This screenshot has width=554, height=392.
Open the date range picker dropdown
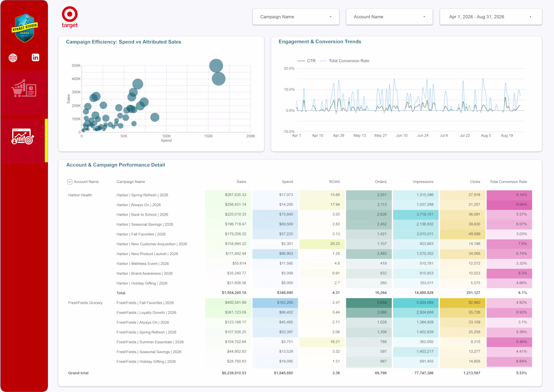491,17
